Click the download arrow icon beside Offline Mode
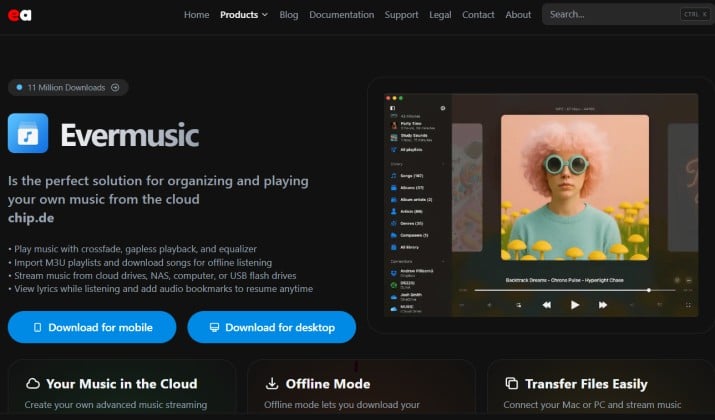The height and width of the screenshot is (420, 715). 272,384
